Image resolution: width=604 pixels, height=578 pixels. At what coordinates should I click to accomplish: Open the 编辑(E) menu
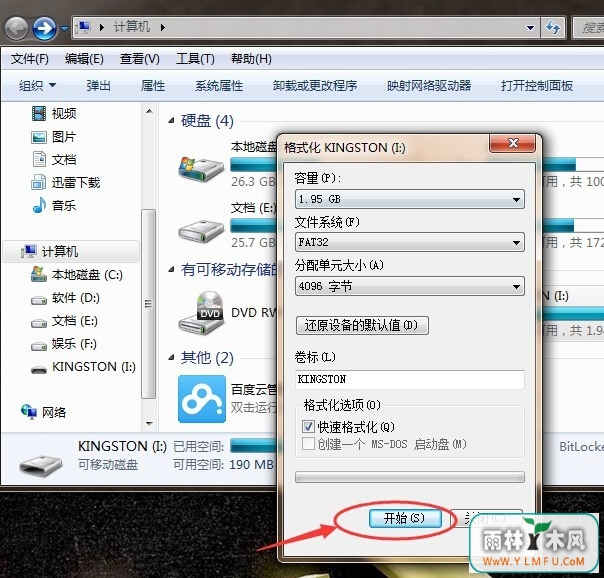click(84, 59)
